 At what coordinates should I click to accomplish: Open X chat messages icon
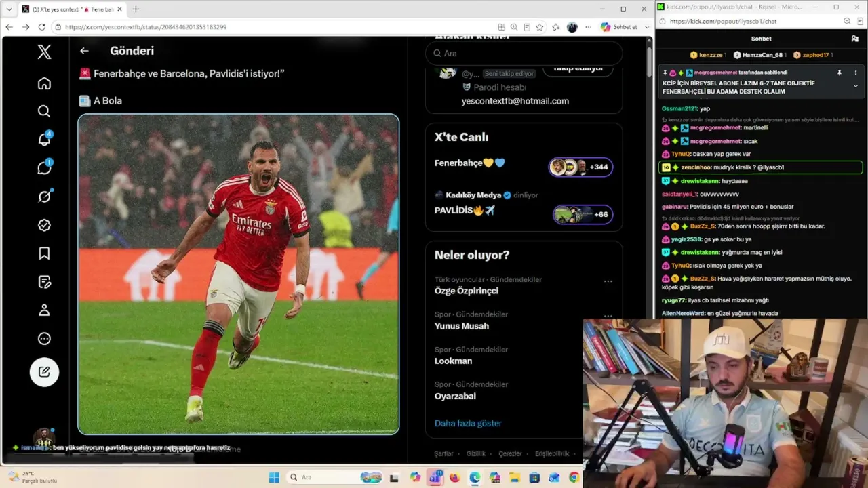pos(44,167)
